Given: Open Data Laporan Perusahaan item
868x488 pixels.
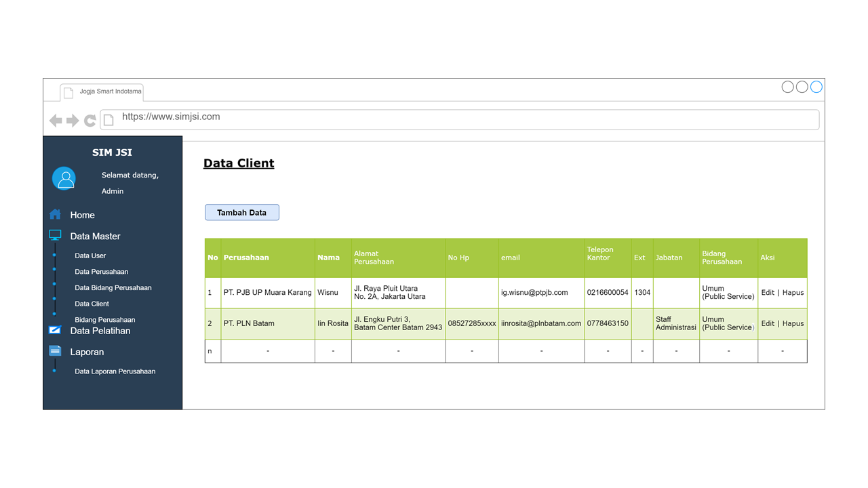Looking at the screenshot, I should pos(115,371).
